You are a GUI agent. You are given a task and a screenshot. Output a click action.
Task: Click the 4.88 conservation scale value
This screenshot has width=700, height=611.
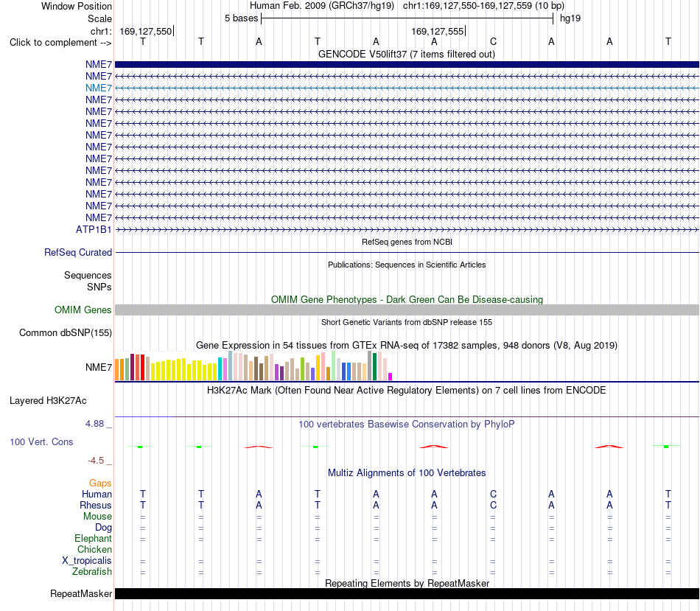point(94,423)
